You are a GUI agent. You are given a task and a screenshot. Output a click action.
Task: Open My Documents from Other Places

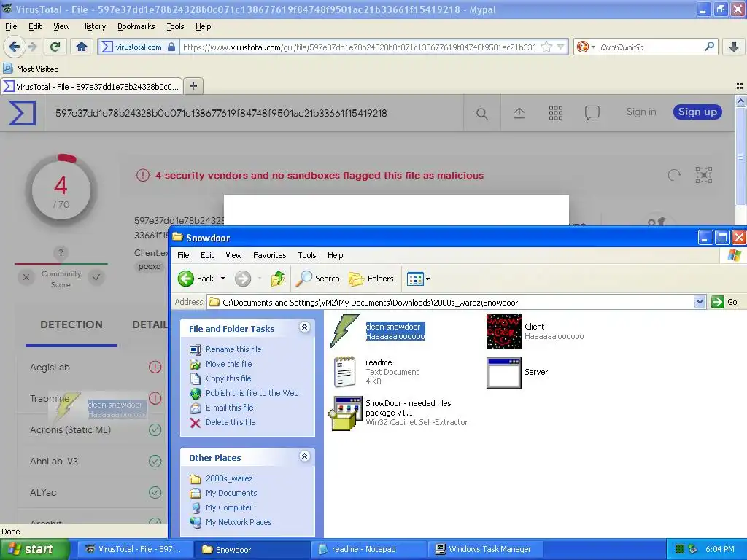(231, 493)
